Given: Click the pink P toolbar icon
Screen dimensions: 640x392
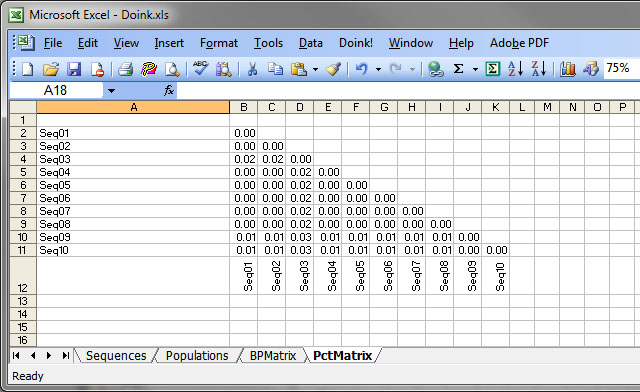Looking at the screenshot, I should 149,69.
